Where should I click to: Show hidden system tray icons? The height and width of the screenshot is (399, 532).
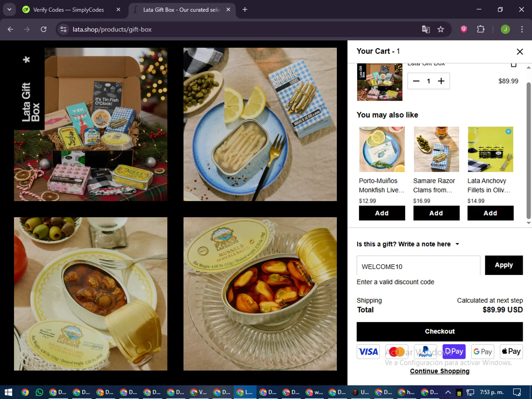448,392
